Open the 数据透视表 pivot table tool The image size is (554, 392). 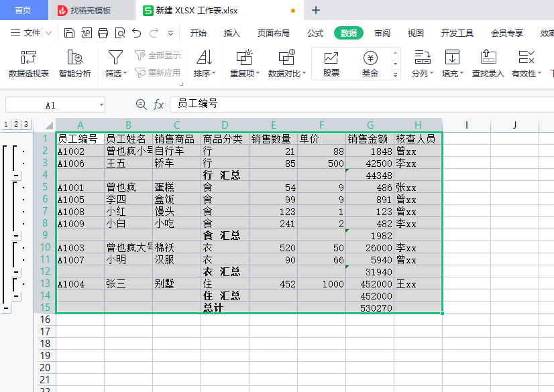(29, 64)
